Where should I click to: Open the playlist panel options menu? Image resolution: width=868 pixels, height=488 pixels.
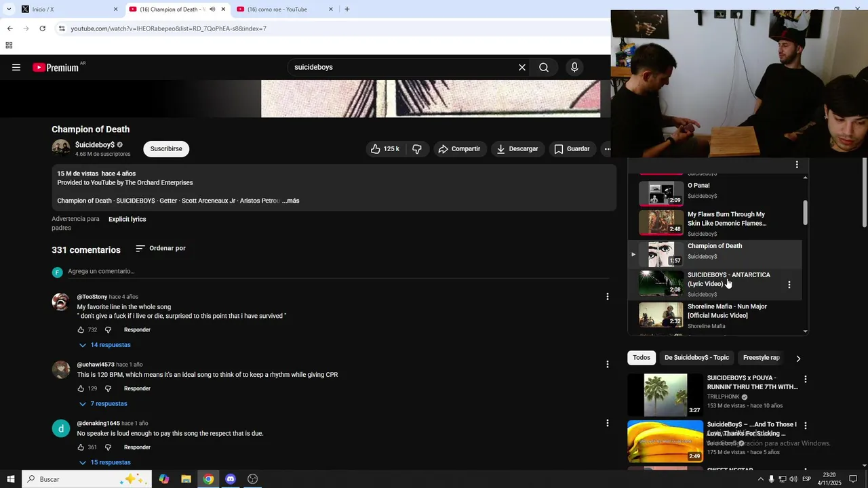(797, 165)
